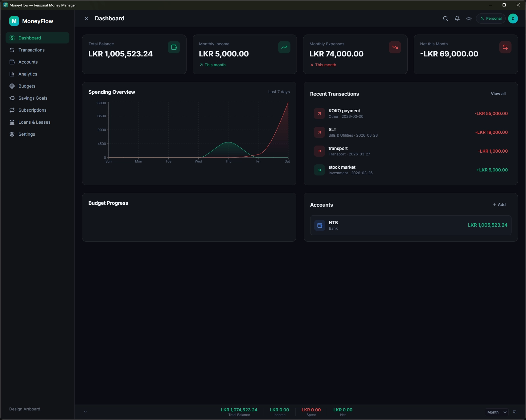Select the Analytics sidebar icon
This screenshot has width=526, height=420.
[12, 74]
